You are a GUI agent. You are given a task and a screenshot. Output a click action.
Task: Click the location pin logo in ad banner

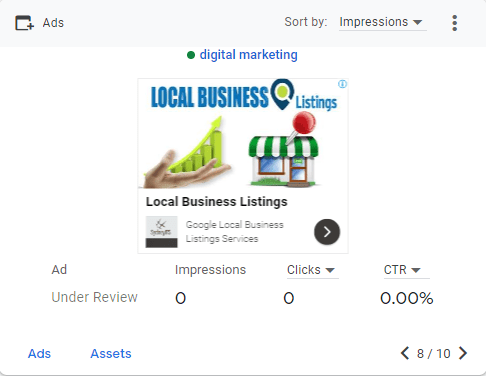282,94
